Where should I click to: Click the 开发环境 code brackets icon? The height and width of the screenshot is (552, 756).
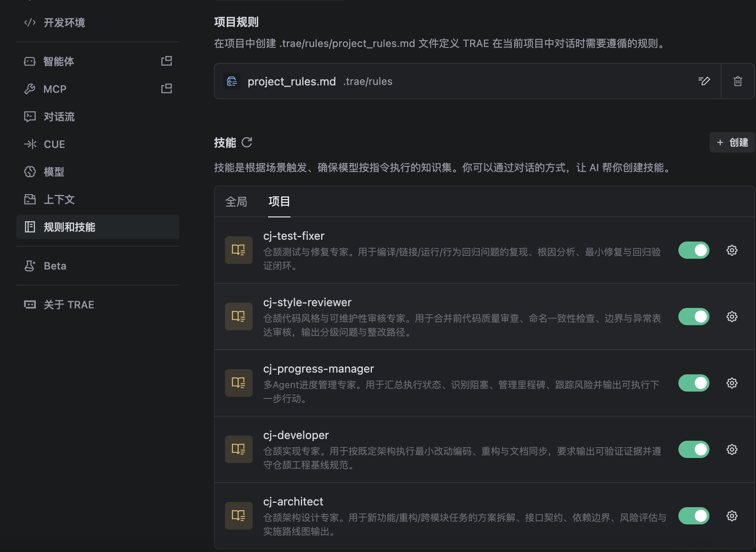[30, 22]
